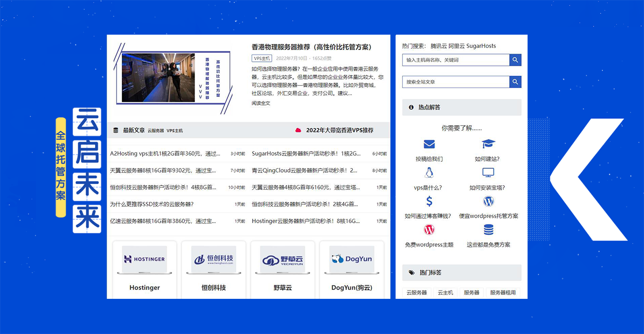Click the blue WordPress icon for 托管方案
This screenshot has width=644, height=334.
click(488, 201)
